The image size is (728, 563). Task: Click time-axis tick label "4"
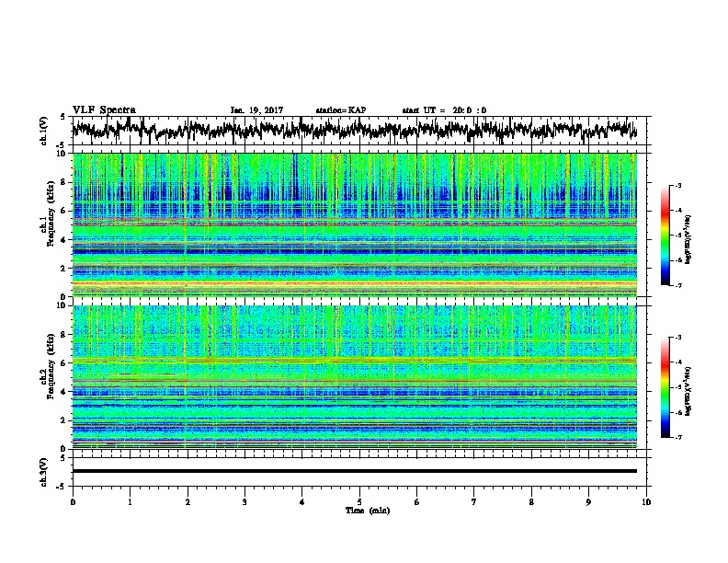point(302,502)
